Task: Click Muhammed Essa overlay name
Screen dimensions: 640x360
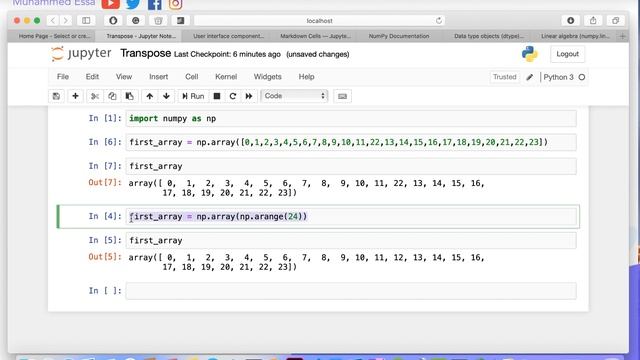Action: (x=54, y=3)
